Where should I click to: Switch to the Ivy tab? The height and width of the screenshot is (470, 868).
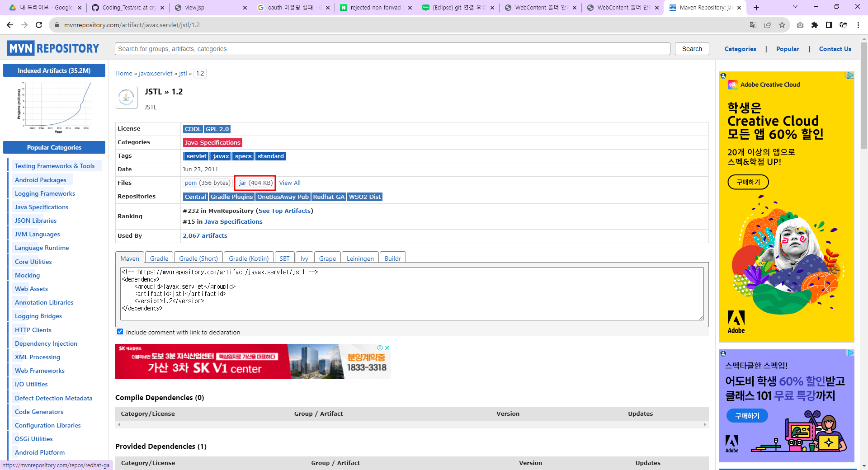click(304, 258)
